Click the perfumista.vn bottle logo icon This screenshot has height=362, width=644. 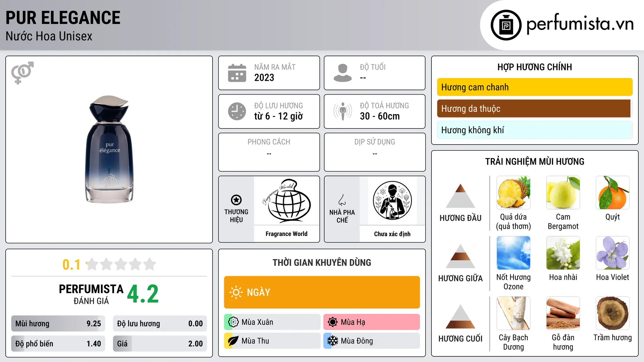point(506,25)
